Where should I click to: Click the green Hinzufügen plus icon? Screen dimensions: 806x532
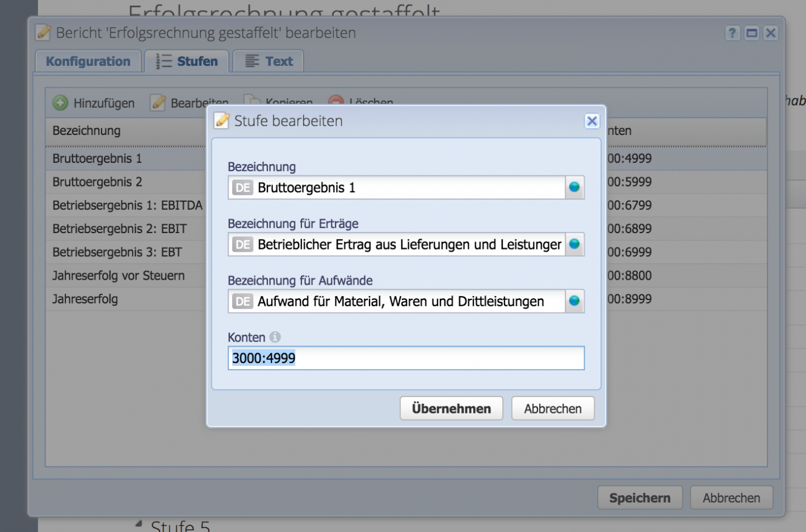coord(60,103)
